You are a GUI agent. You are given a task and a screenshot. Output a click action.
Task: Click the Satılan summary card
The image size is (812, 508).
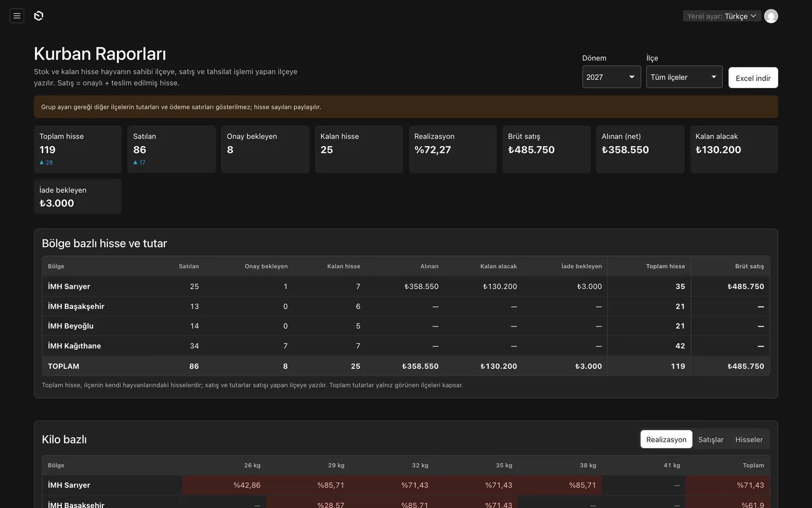[x=172, y=149]
